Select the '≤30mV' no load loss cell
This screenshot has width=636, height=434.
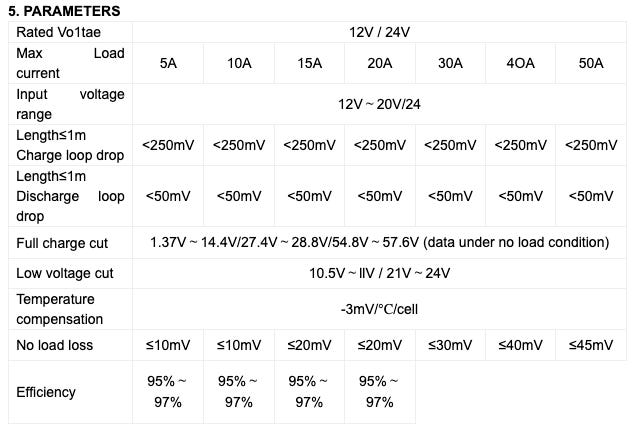(x=449, y=345)
